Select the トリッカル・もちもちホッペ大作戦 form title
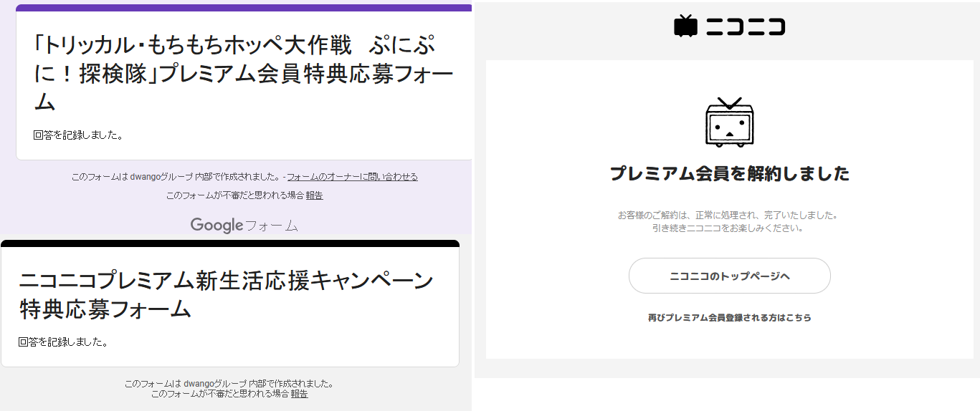This screenshot has width=980, height=411. click(x=244, y=73)
